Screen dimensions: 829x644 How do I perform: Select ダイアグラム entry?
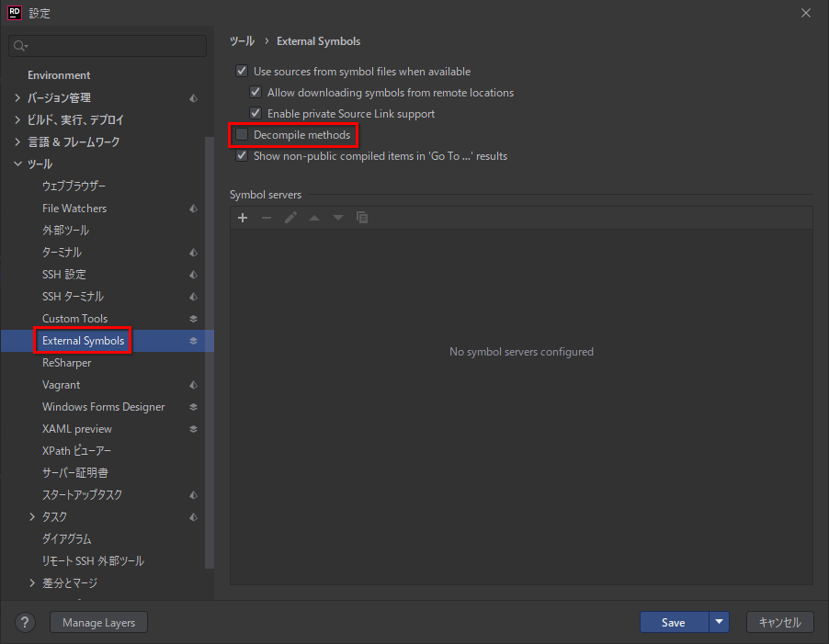(x=66, y=539)
